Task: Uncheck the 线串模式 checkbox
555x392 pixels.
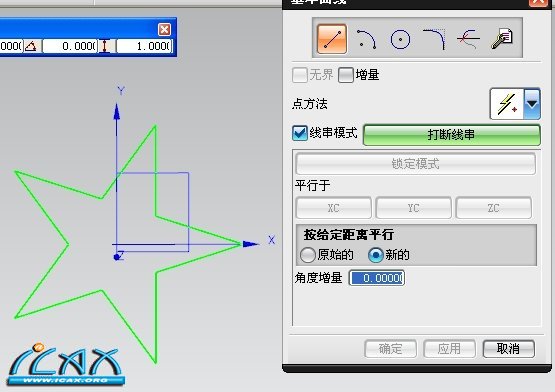Action: [300, 133]
